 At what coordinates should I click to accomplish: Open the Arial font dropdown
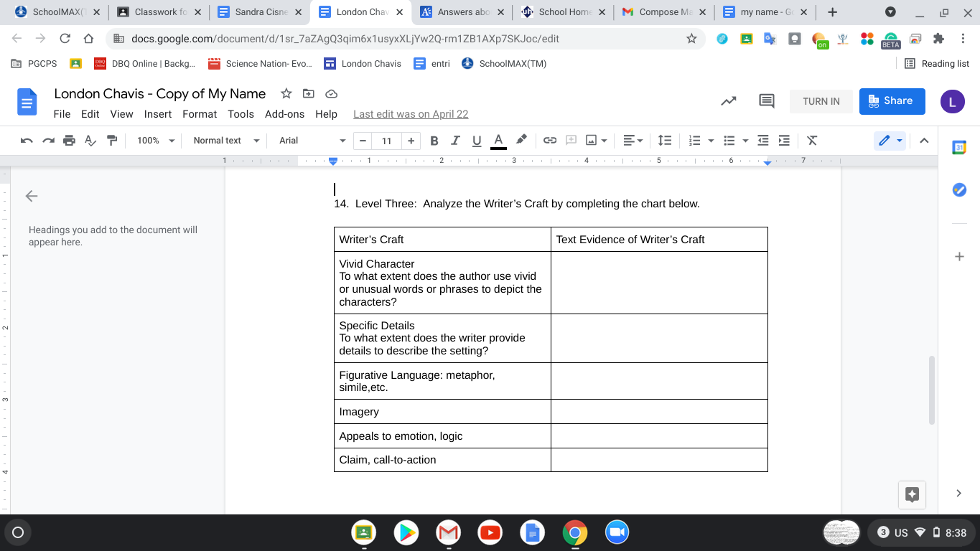(312, 141)
